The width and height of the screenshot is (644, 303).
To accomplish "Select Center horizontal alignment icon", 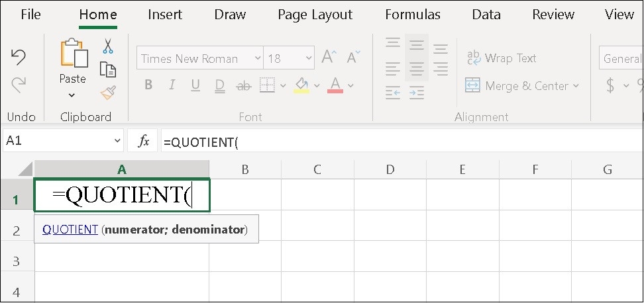I will point(417,68).
